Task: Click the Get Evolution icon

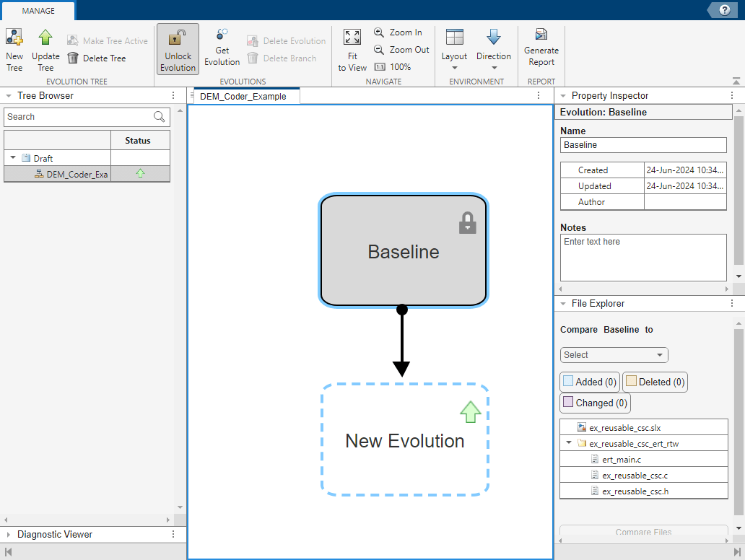Action: 222,35
